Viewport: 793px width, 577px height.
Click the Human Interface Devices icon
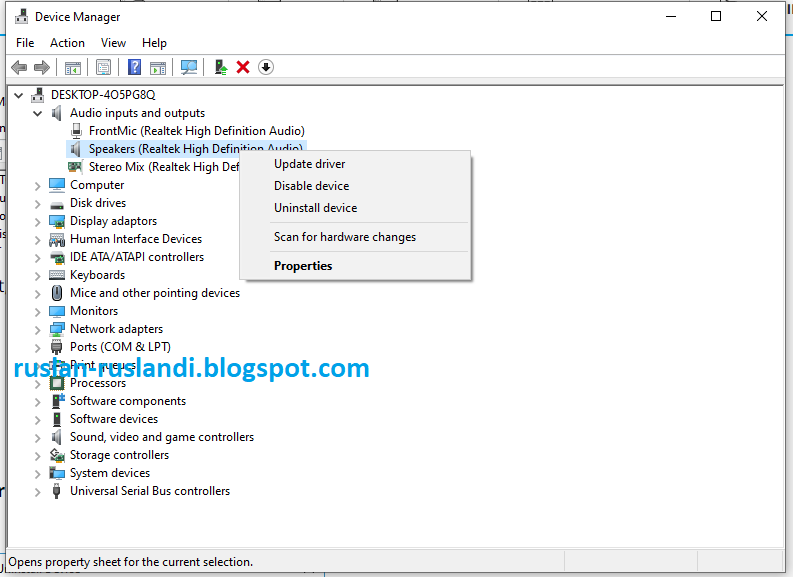tap(57, 239)
